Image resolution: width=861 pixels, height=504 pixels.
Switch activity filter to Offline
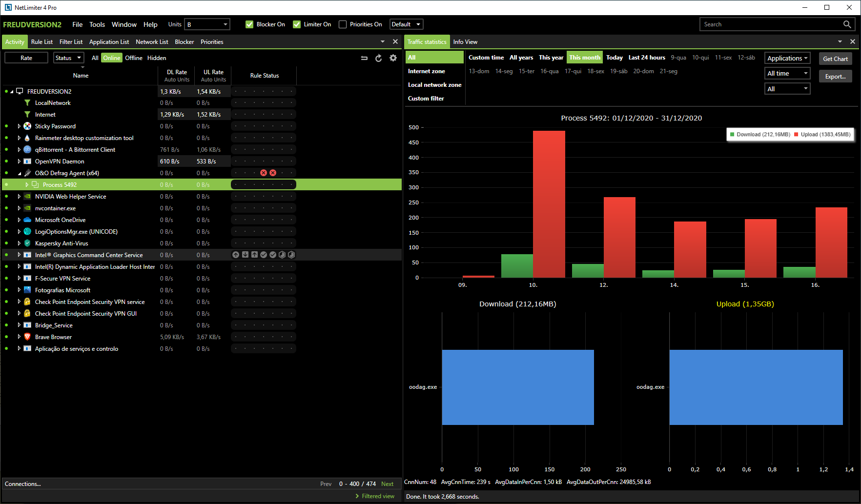(134, 58)
